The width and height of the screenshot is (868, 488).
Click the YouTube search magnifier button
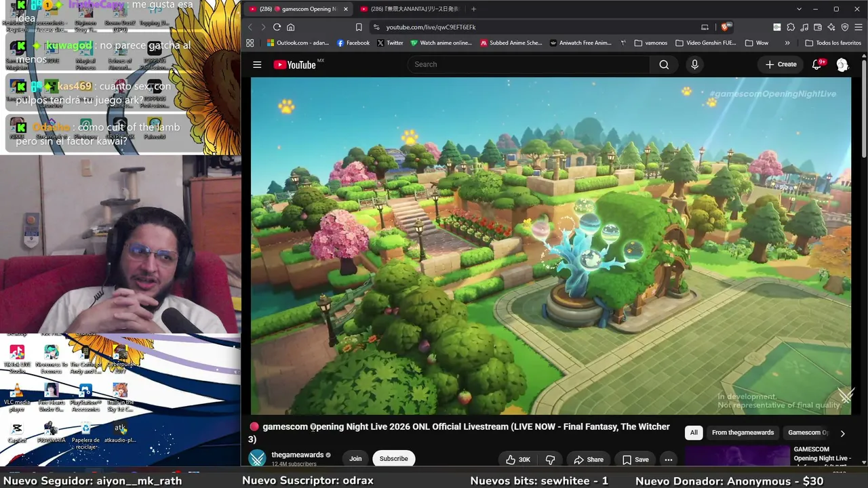pos(664,64)
